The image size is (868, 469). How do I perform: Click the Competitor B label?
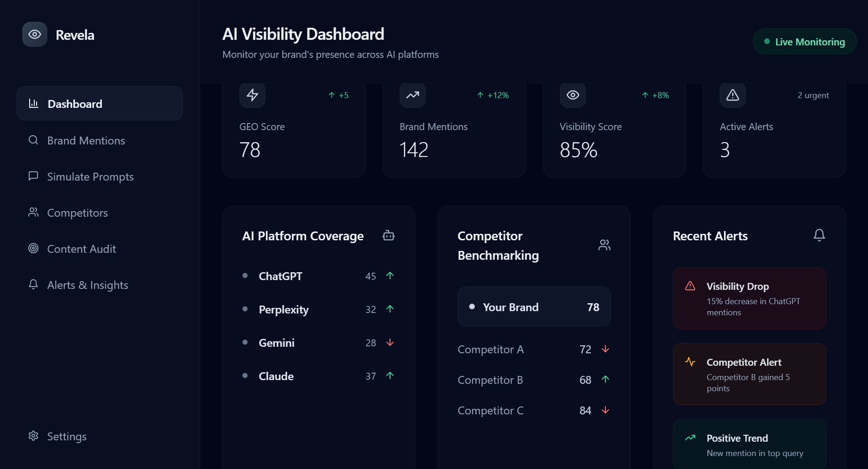point(490,380)
